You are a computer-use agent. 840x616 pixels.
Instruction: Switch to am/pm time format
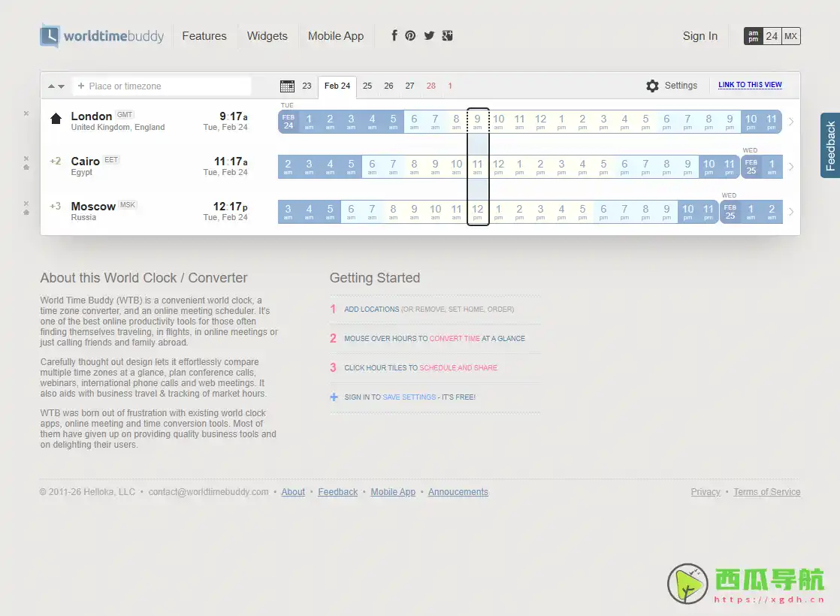[x=753, y=36]
